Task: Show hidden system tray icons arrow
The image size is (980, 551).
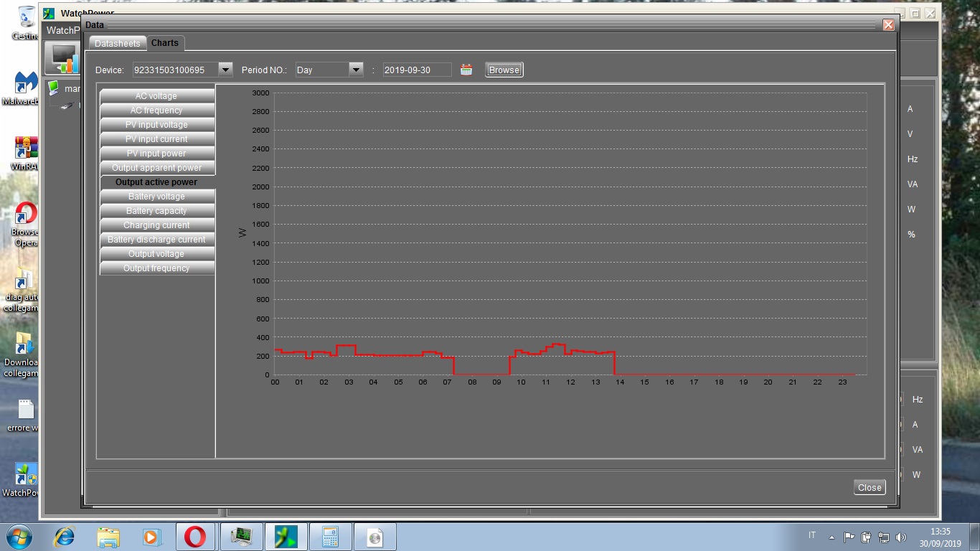Action: pos(831,537)
